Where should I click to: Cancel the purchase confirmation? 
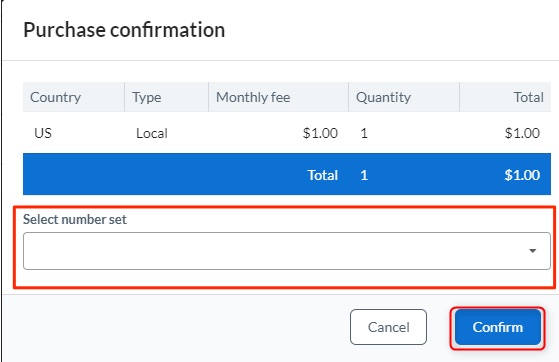click(x=388, y=327)
